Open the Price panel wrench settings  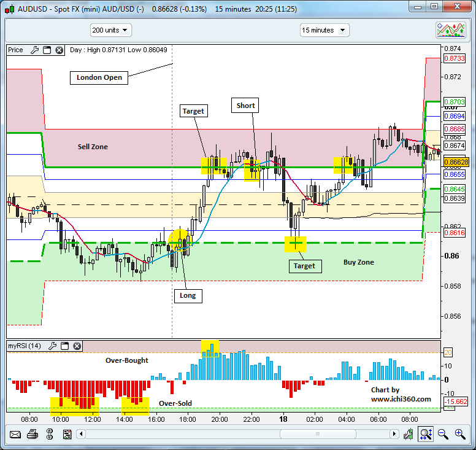pyautogui.click(x=34, y=50)
